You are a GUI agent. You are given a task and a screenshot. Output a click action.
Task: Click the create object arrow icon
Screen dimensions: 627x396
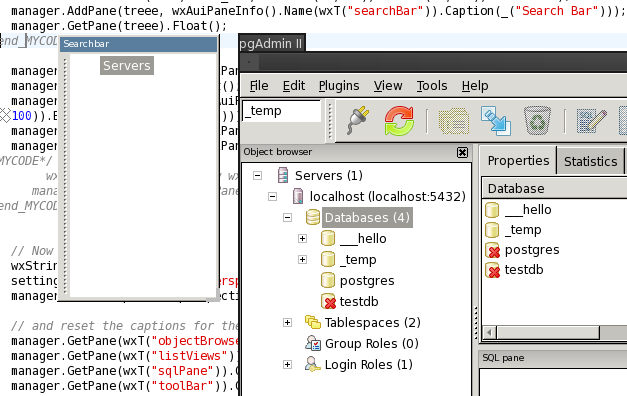[x=496, y=120]
